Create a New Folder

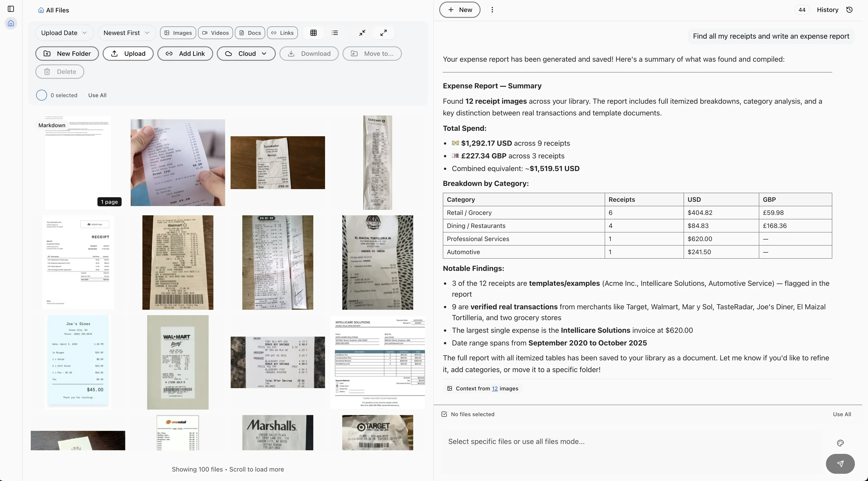pyautogui.click(x=67, y=53)
